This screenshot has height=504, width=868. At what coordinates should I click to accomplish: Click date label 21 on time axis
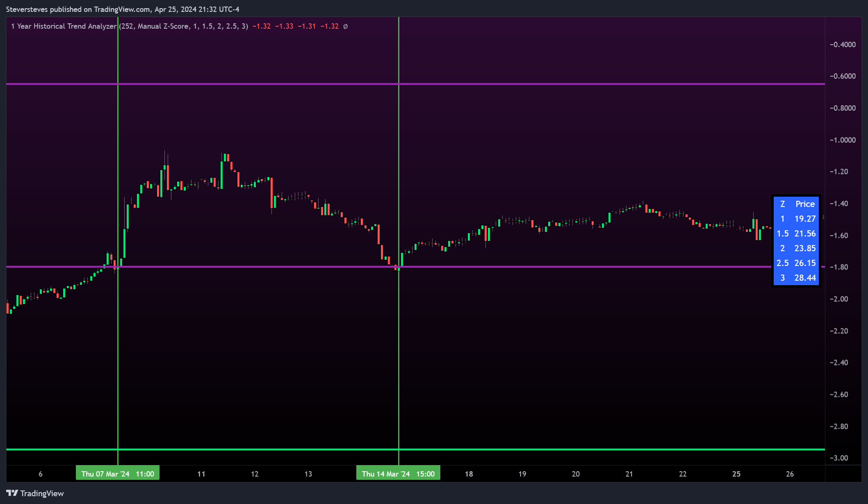[629, 474]
